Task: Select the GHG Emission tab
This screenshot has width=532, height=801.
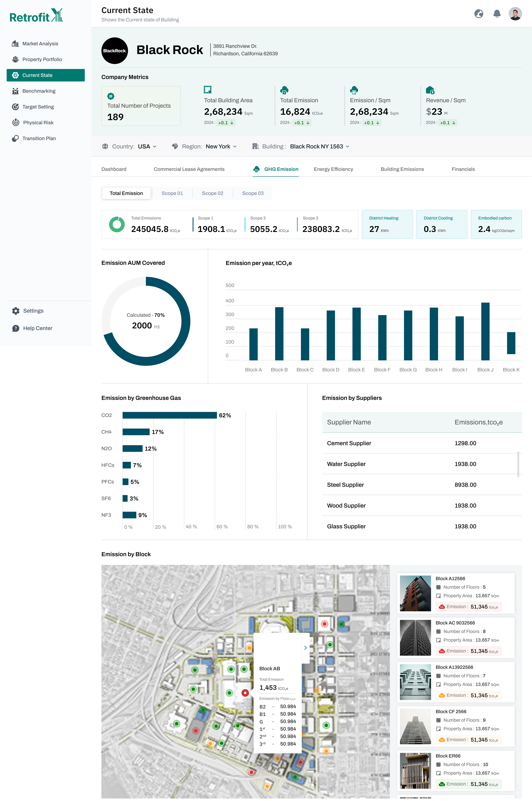Action: click(276, 169)
